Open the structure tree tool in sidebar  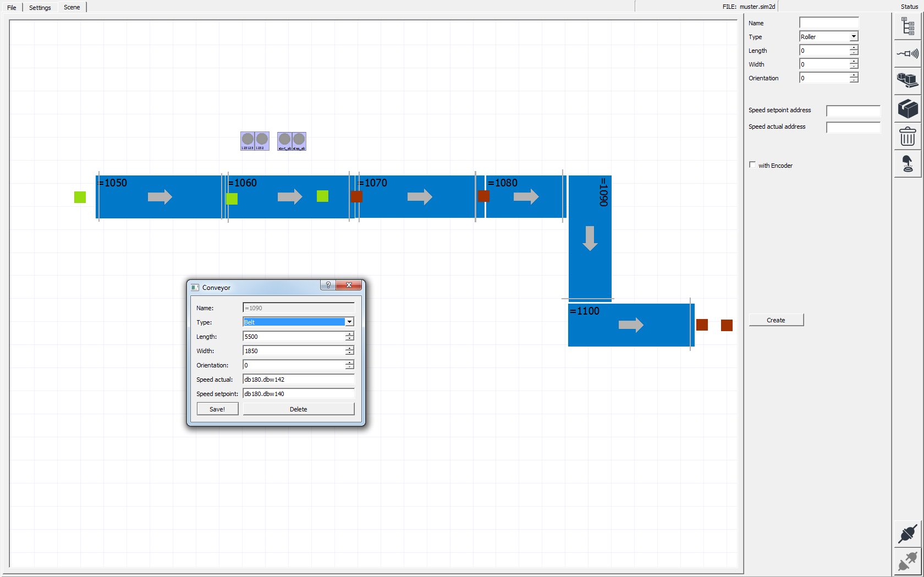tap(908, 26)
